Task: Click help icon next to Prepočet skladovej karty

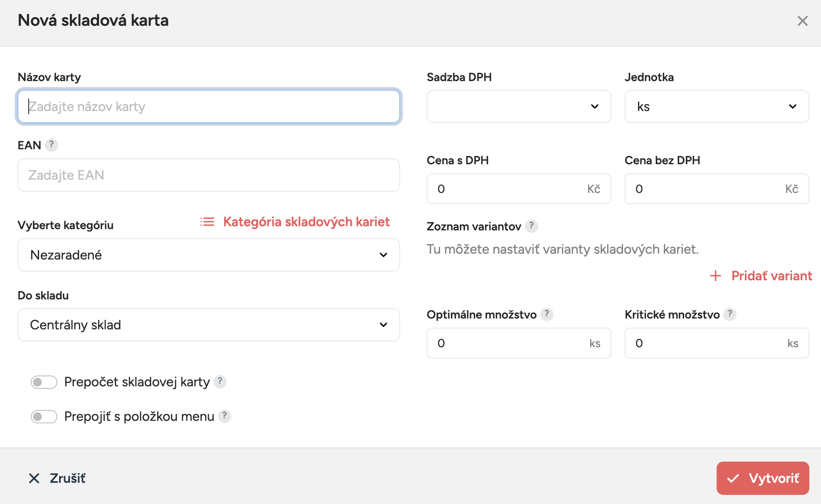Action: click(220, 381)
